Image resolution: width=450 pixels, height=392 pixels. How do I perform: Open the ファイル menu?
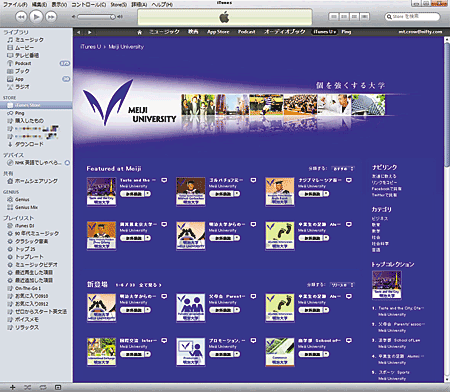coord(15,4)
